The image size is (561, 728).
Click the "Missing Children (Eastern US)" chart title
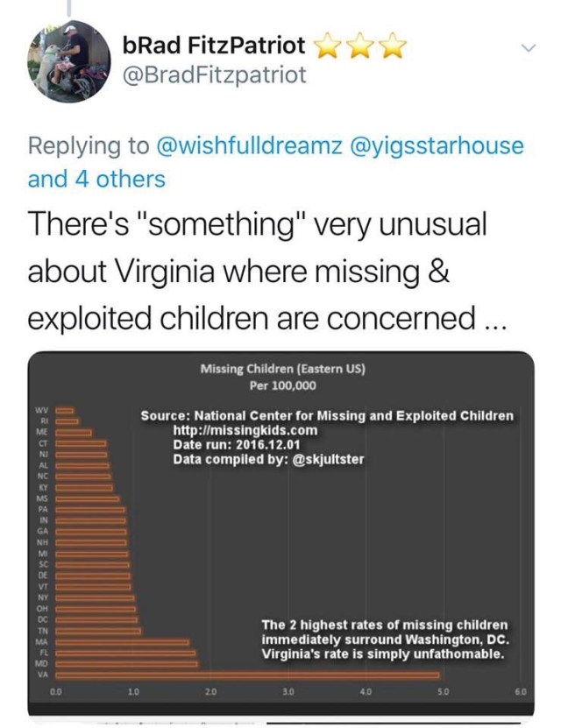tap(282, 369)
